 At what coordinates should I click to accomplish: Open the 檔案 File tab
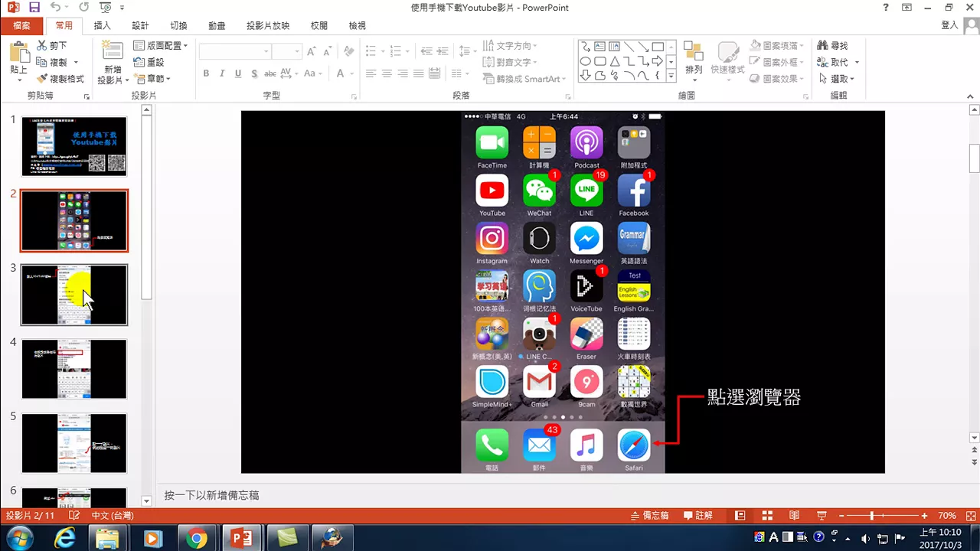point(21,25)
